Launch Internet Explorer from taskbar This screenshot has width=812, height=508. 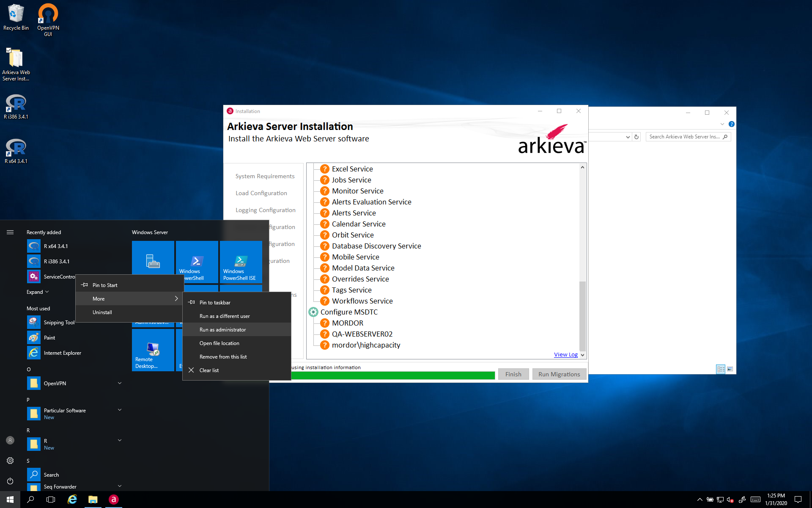72,500
